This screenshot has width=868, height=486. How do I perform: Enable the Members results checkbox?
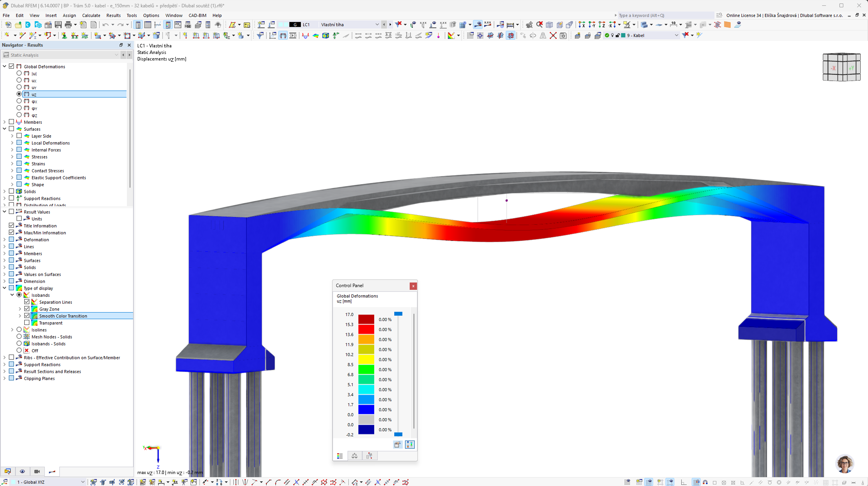click(12, 122)
